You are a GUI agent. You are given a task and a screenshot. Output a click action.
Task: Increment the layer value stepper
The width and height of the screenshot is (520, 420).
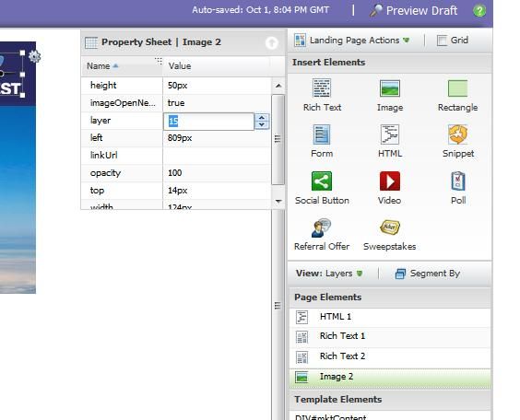tap(262, 118)
